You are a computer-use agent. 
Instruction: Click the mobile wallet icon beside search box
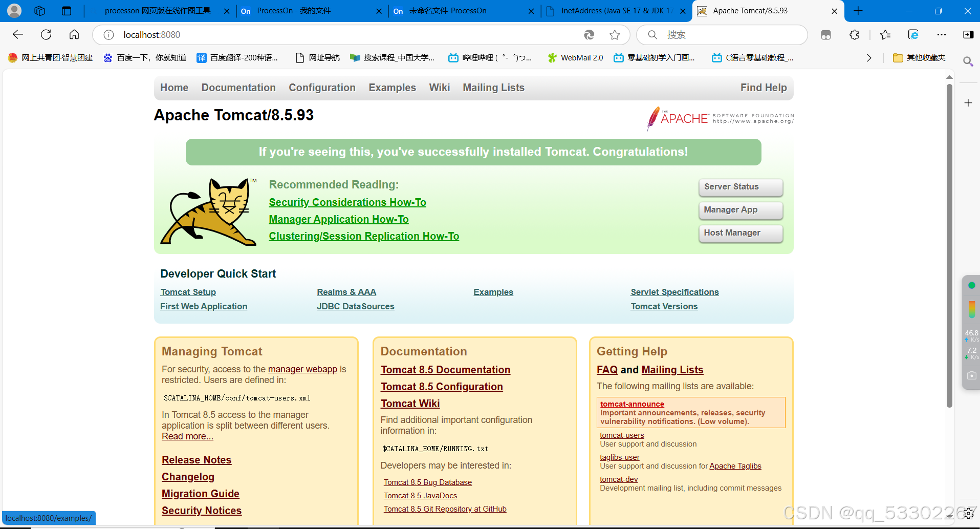825,34
